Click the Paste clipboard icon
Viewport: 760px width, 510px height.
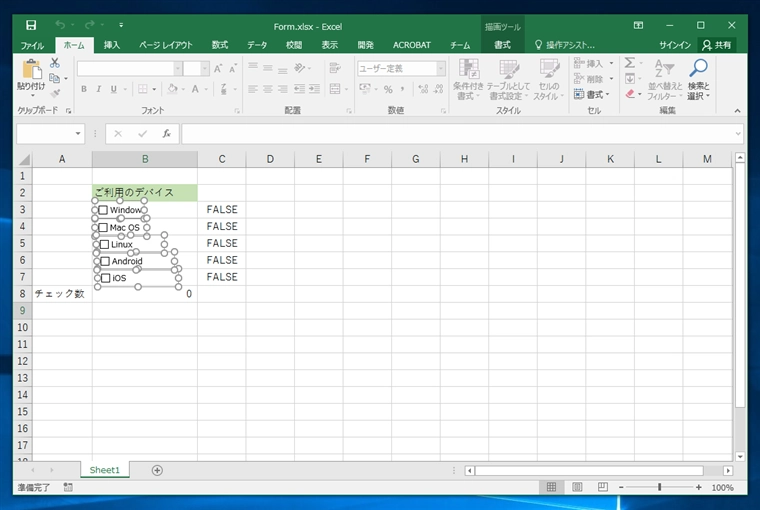(x=32, y=69)
